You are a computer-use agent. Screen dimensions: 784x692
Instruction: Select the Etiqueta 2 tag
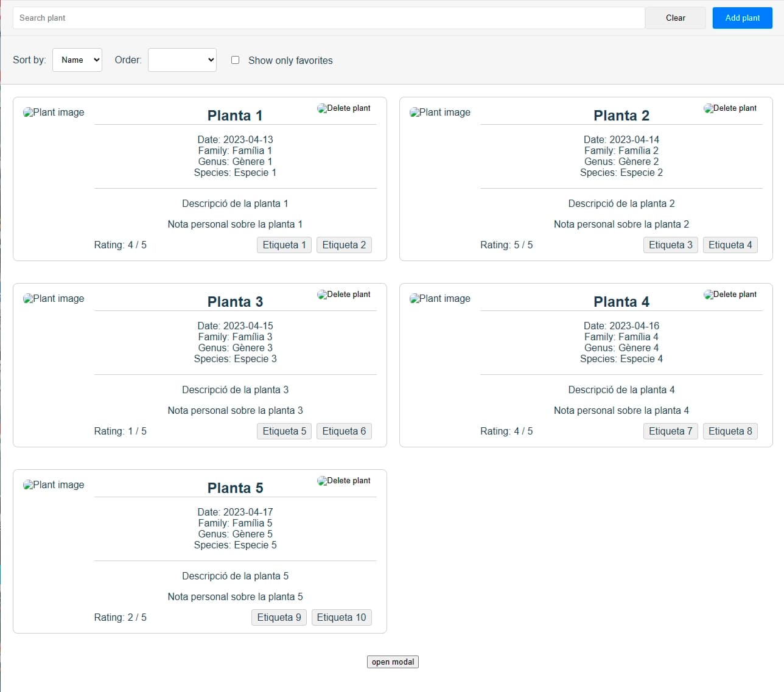[344, 245]
